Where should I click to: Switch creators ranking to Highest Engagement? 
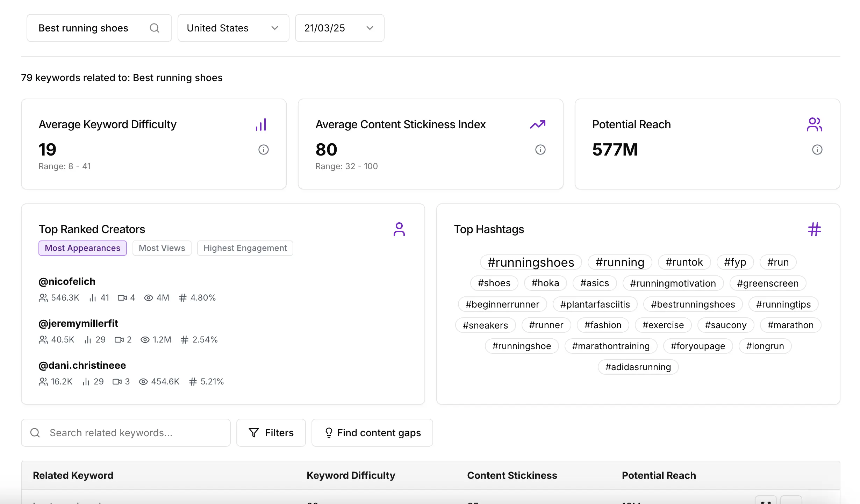click(245, 248)
